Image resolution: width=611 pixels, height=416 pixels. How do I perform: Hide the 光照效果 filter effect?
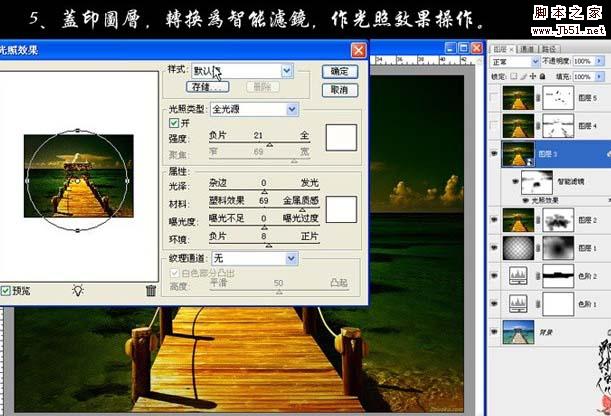(526, 200)
